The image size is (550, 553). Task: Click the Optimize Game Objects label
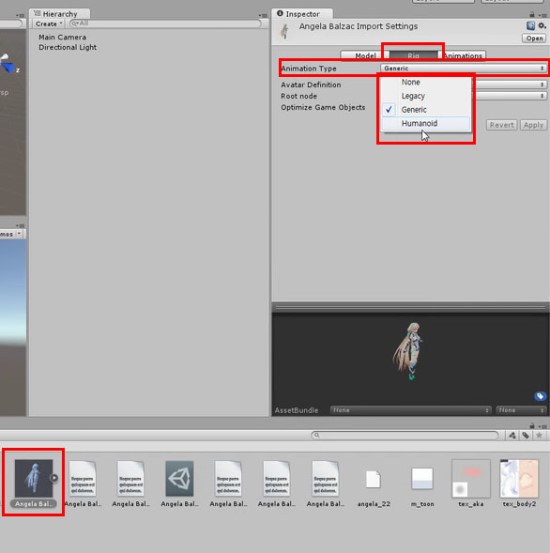coord(323,107)
